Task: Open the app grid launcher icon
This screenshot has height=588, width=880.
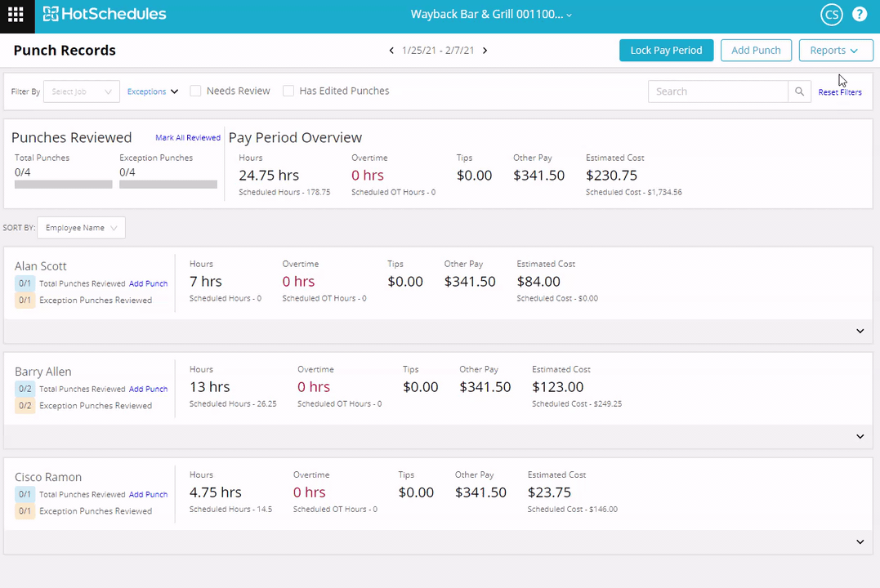Action: (x=16, y=15)
